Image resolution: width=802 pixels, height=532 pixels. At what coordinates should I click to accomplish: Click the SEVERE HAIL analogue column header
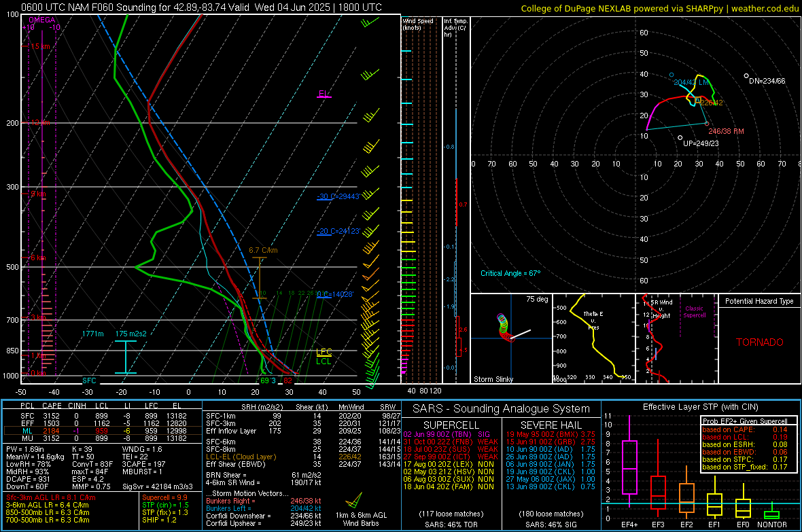tap(551, 425)
